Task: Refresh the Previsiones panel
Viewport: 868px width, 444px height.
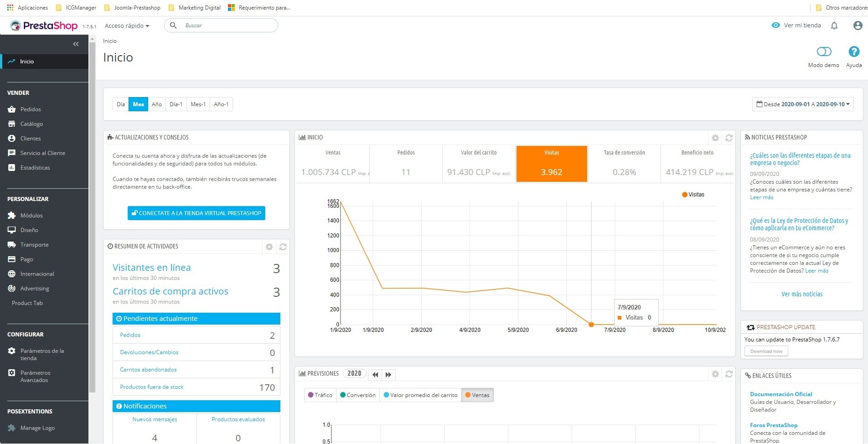Action: click(729, 374)
